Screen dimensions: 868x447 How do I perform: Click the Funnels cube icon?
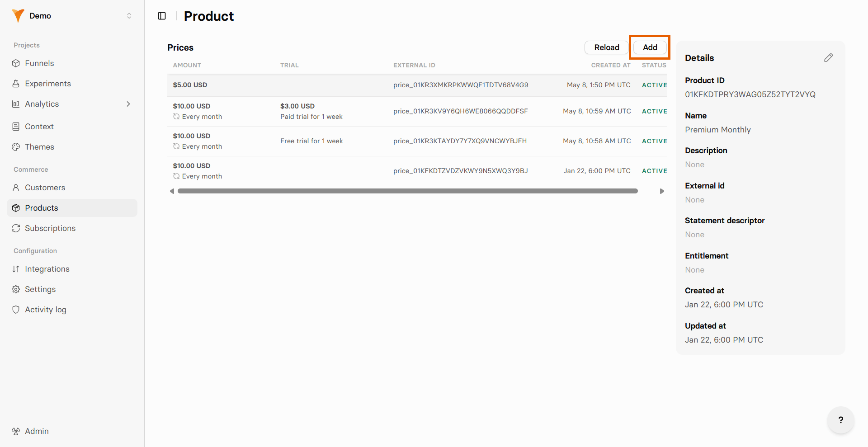16,63
